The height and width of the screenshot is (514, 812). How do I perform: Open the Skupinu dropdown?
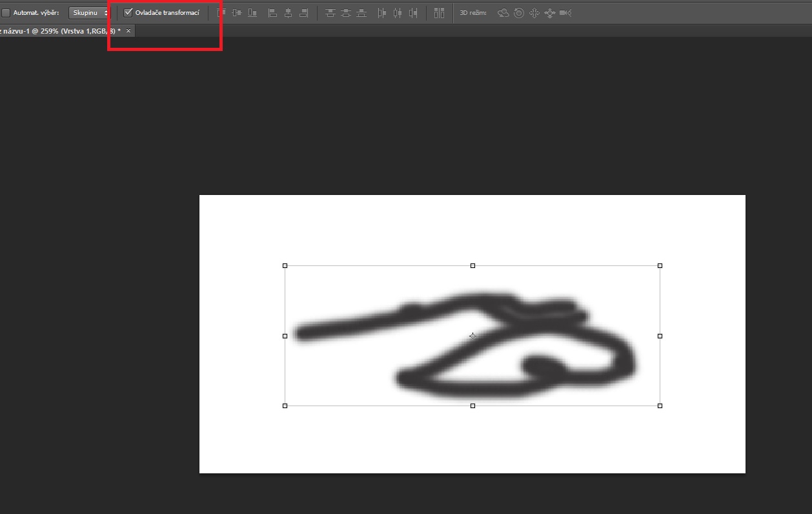[x=89, y=13]
